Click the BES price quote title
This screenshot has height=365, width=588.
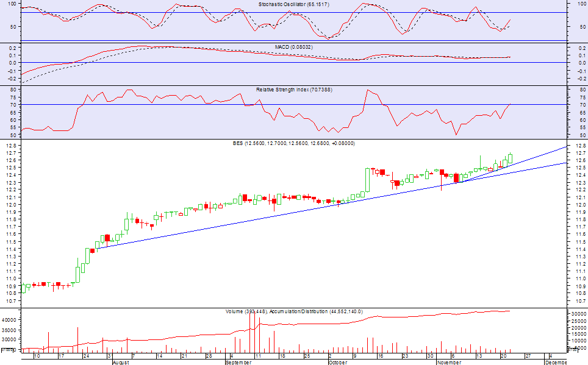click(293, 144)
